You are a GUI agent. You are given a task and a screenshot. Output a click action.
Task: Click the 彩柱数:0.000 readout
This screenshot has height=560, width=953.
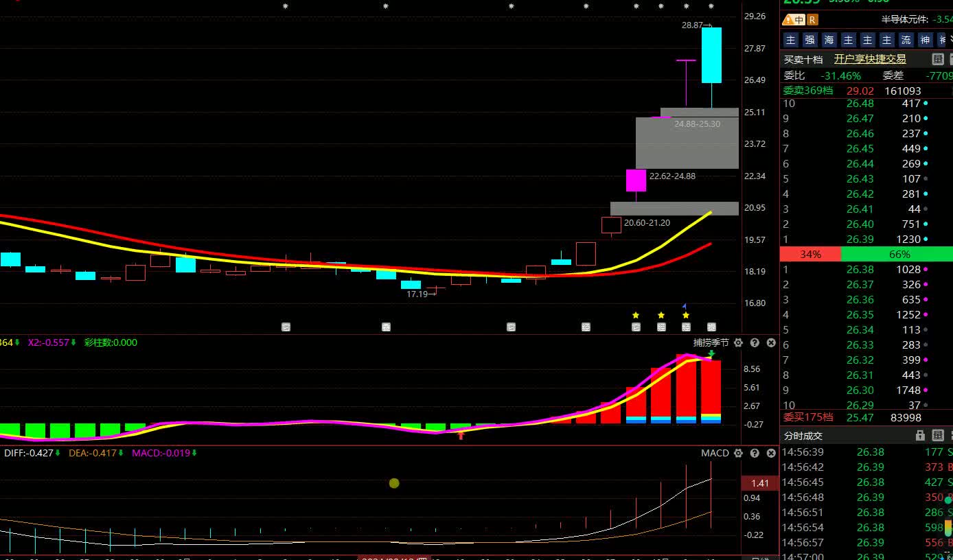point(111,342)
